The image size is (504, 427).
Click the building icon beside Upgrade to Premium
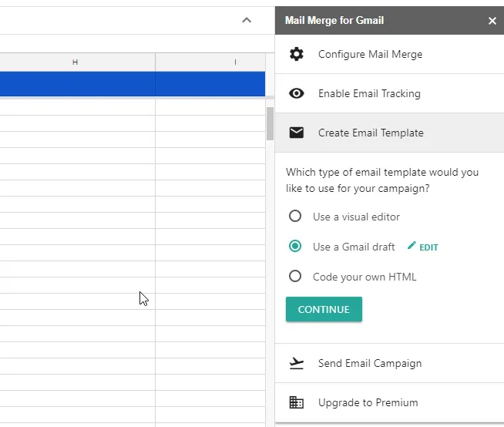pyautogui.click(x=297, y=402)
